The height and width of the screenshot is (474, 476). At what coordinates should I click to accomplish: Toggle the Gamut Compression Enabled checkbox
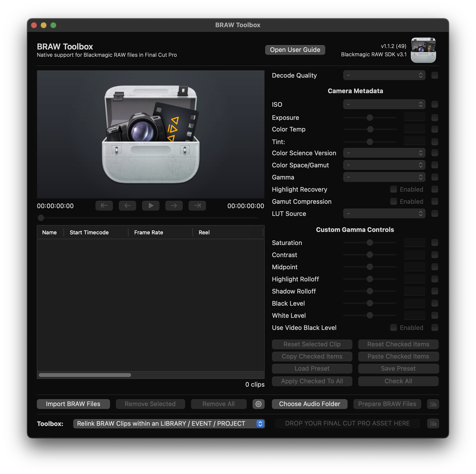pos(393,201)
